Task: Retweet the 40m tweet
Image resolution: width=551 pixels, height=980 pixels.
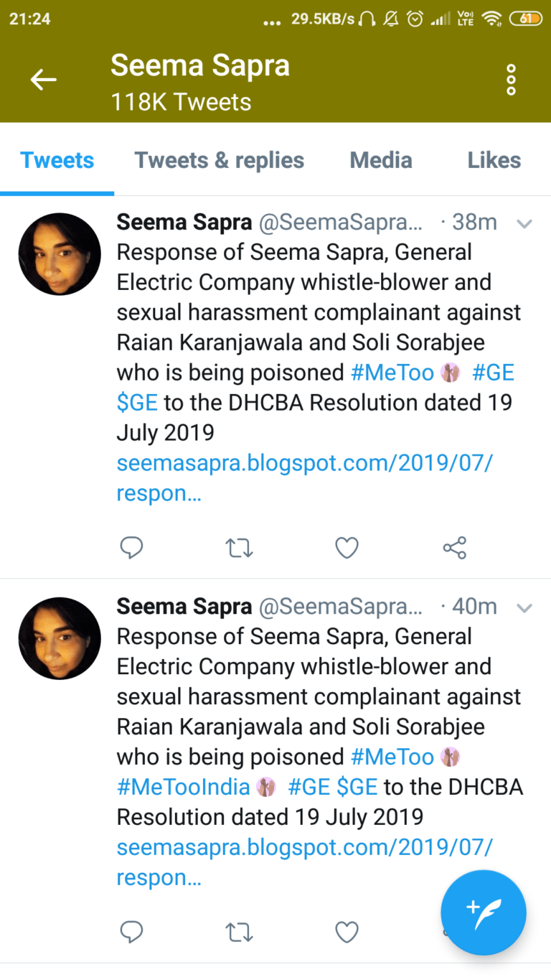Action: (239, 933)
